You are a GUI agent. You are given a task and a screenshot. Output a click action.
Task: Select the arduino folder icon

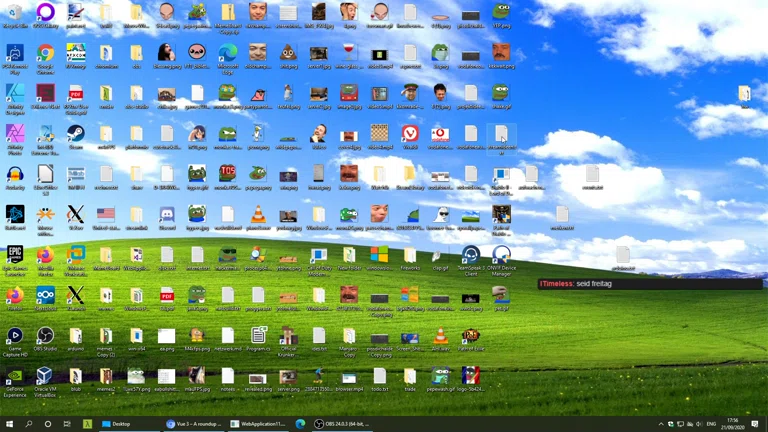[x=75, y=338]
